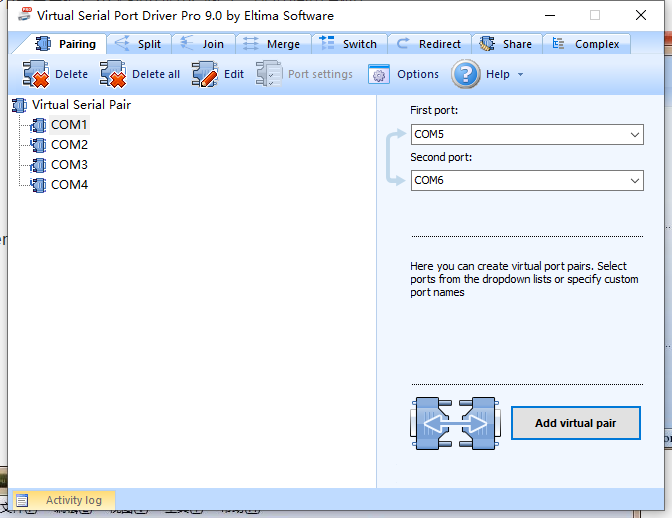Click the Activity log notepad icon
Screen dimensions: 672x518
point(22,500)
